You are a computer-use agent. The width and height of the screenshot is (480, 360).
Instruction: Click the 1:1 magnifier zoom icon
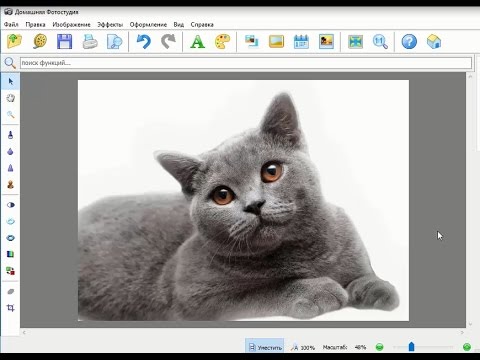[380, 42]
